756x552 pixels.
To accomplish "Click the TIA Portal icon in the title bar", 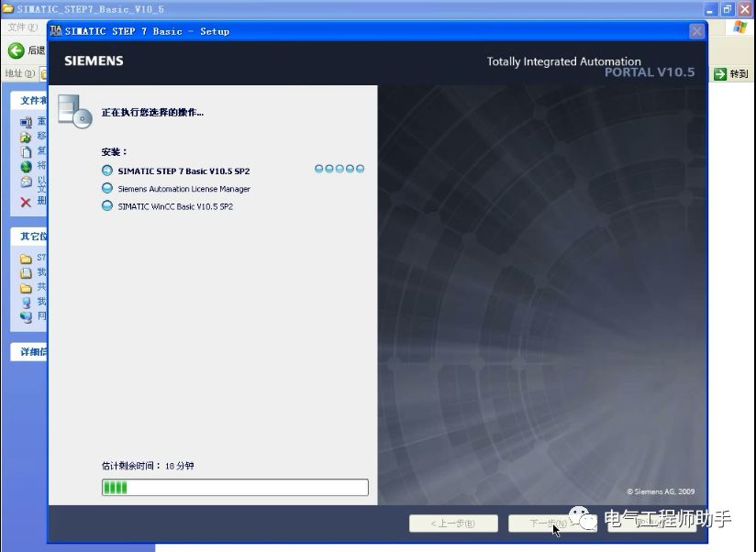I will pos(56,31).
